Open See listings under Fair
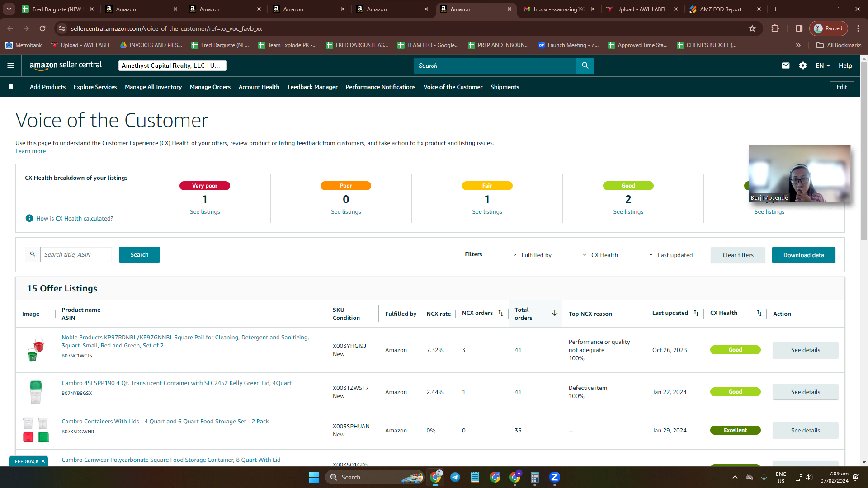Screen dimensions: 868x488 point(487,211)
